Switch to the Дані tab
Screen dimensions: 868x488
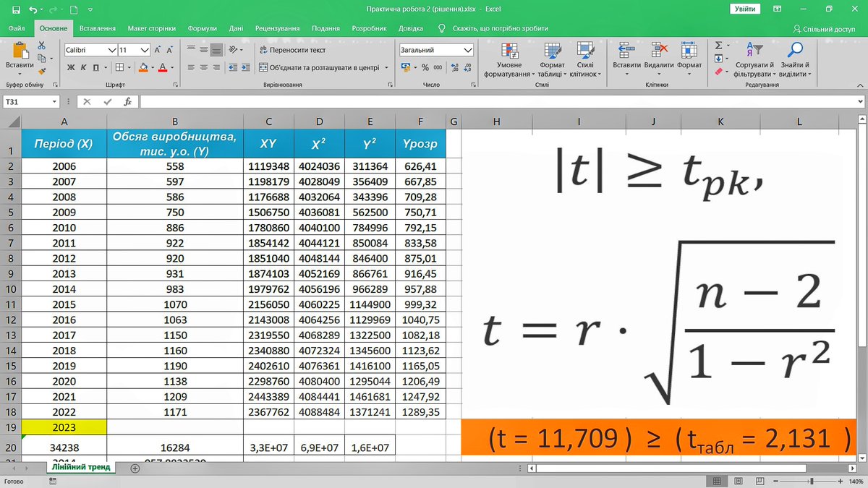click(x=236, y=28)
